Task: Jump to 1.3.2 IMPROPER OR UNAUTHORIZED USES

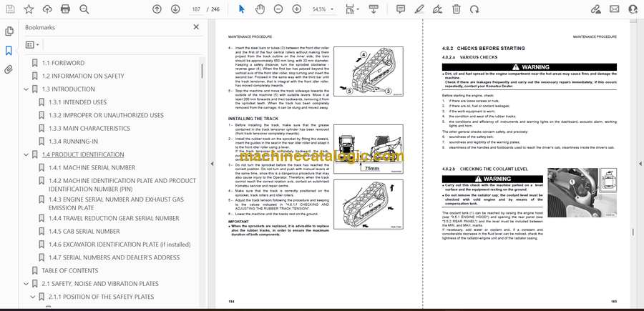Action: pyautogui.click(x=106, y=115)
